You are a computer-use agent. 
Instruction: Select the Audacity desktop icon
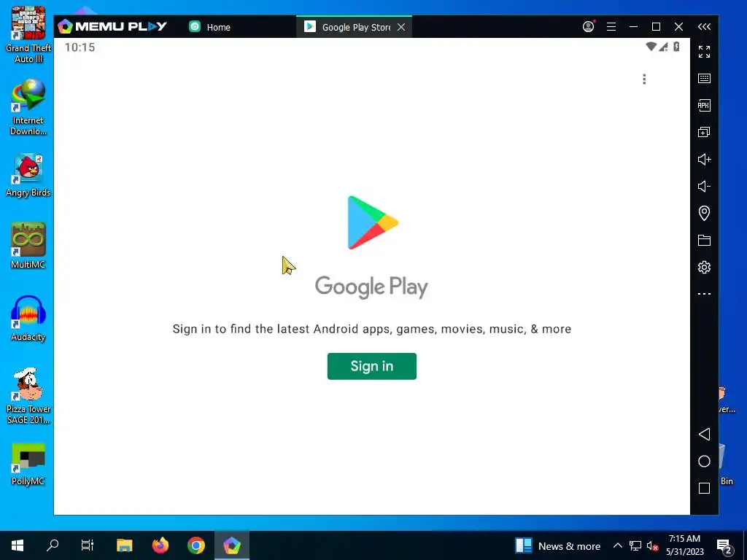[28, 318]
